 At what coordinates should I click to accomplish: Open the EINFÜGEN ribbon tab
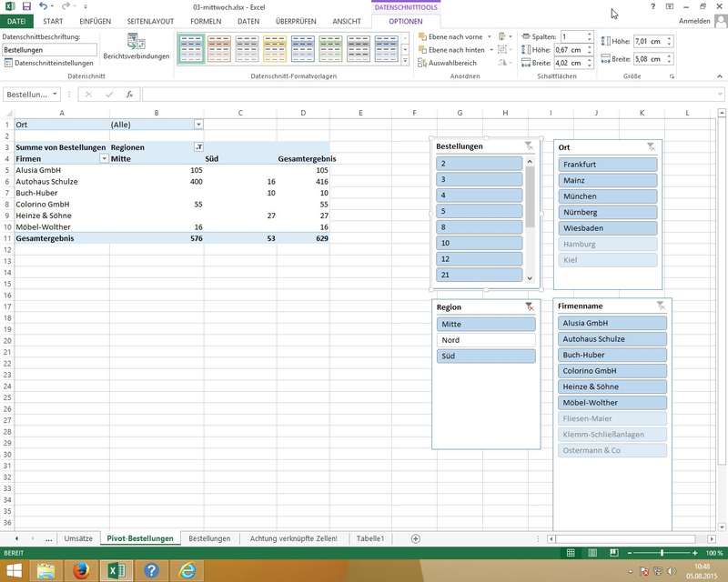pyautogui.click(x=96, y=21)
